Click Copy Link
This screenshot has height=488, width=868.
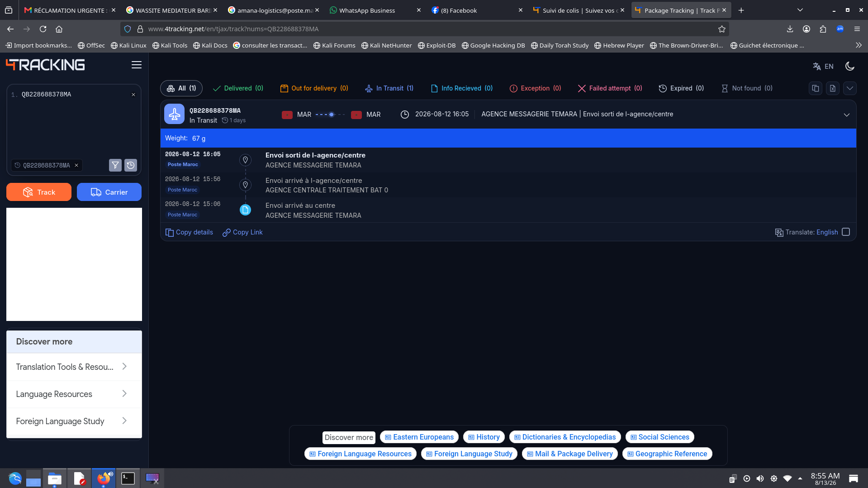(242, 232)
